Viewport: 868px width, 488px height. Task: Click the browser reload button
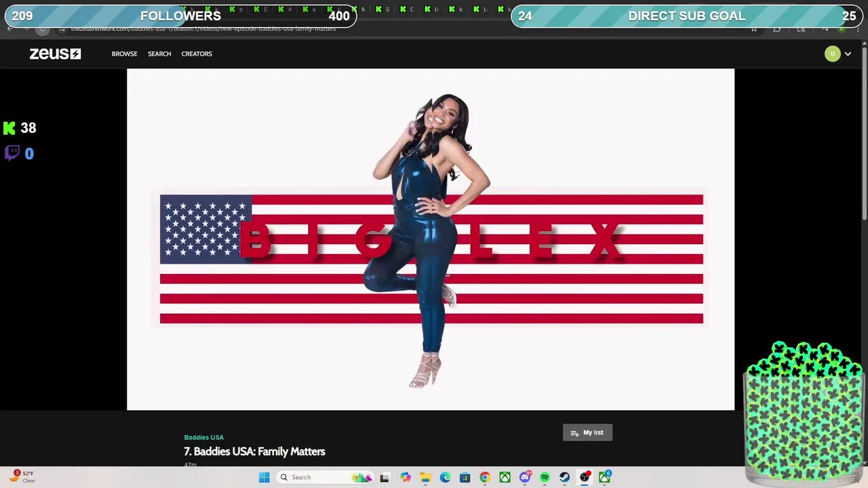click(42, 29)
